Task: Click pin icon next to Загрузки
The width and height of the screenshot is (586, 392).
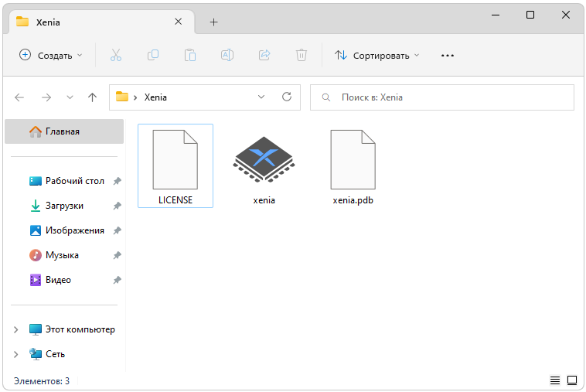Action: (118, 206)
